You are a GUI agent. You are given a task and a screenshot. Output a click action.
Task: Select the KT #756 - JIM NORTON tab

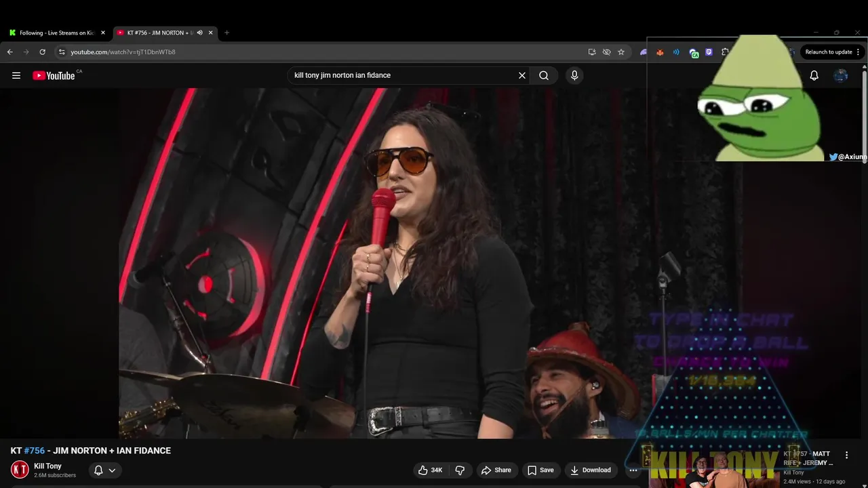(x=164, y=33)
